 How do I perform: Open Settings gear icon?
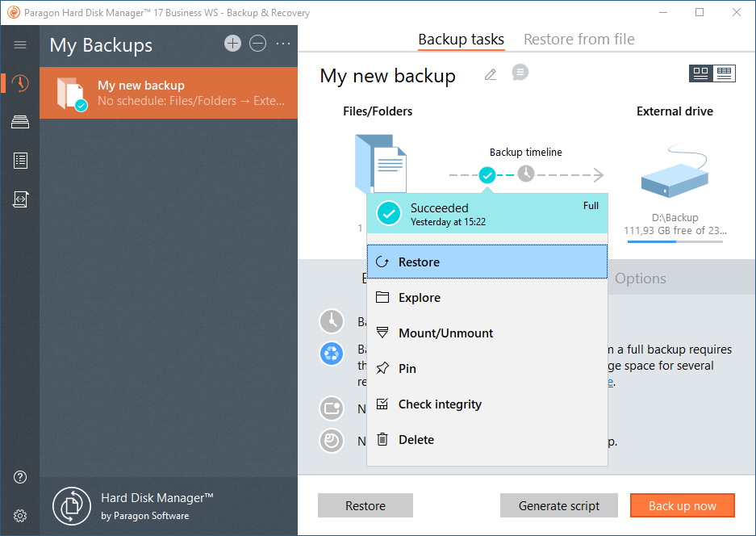click(x=20, y=516)
